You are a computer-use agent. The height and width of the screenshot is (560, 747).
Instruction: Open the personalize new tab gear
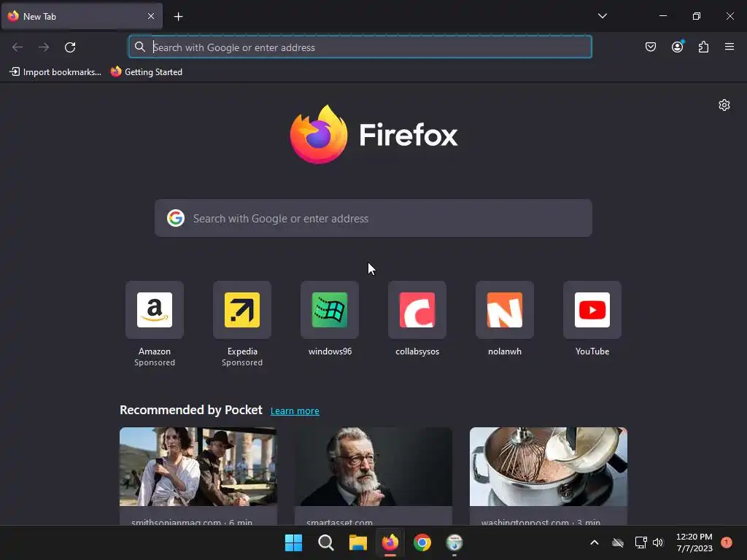[x=724, y=105]
